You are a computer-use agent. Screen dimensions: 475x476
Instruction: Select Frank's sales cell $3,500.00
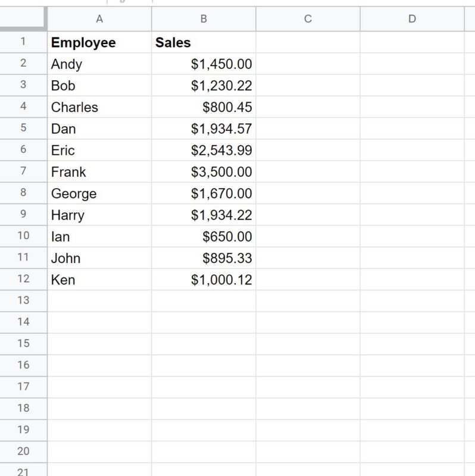pos(204,171)
